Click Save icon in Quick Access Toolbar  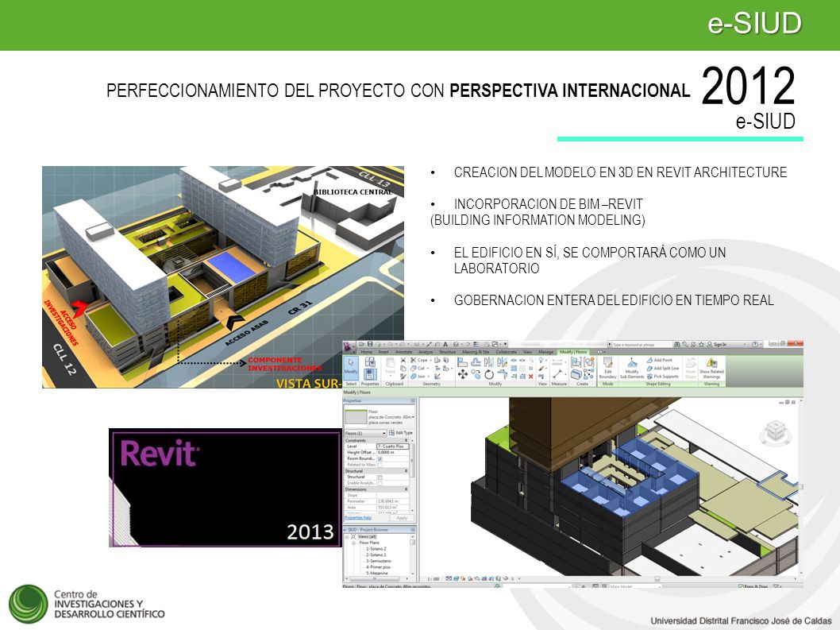[370, 344]
